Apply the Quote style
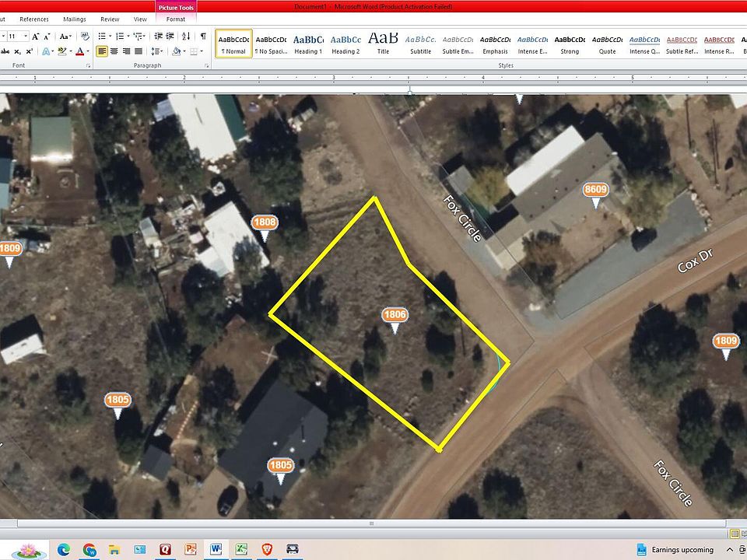 (x=608, y=44)
